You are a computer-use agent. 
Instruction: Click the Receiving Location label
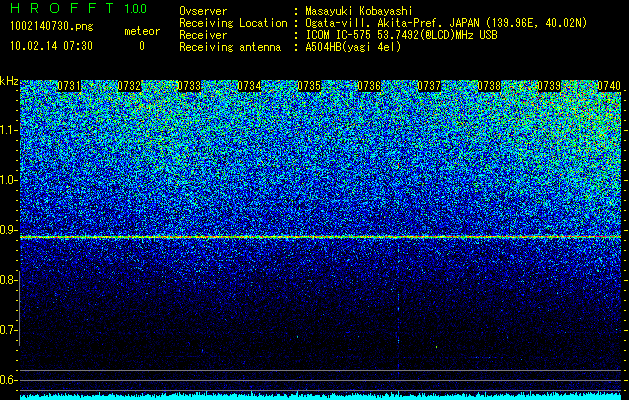point(233,23)
